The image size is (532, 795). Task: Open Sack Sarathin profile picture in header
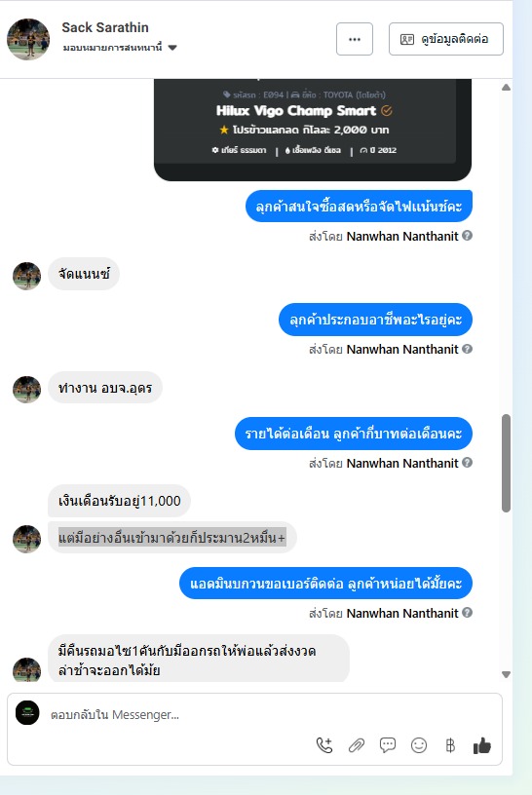pyautogui.click(x=28, y=40)
